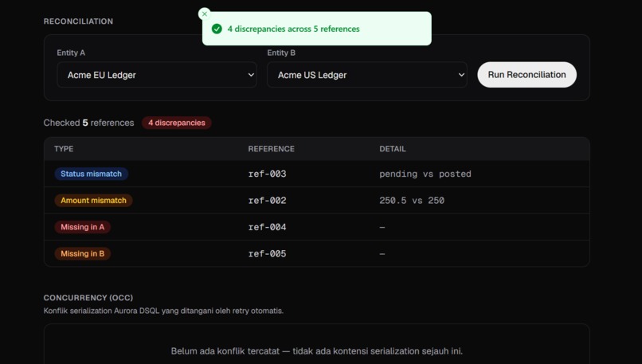The width and height of the screenshot is (642, 364).
Task: Click reference ref-004
Action: click(x=267, y=227)
